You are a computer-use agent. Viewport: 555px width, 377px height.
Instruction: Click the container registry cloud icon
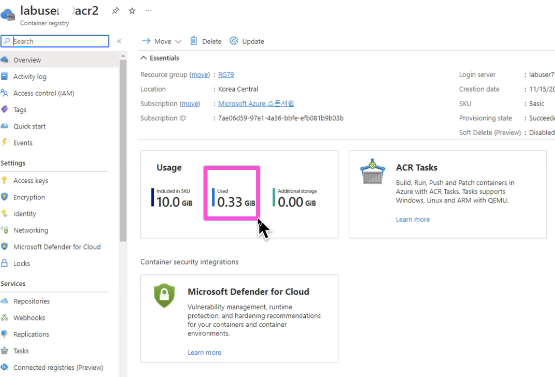(x=8, y=14)
